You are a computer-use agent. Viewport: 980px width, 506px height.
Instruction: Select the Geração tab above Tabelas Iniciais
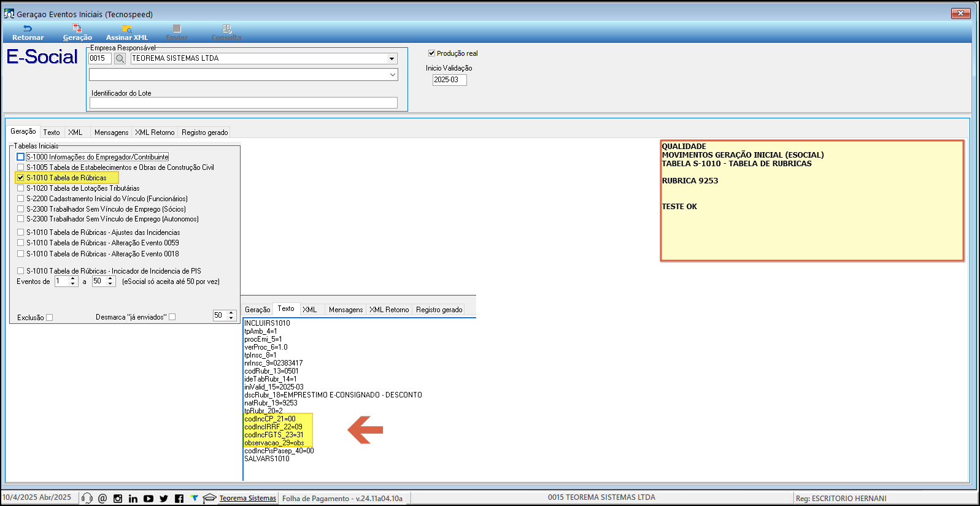pos(23,131)
